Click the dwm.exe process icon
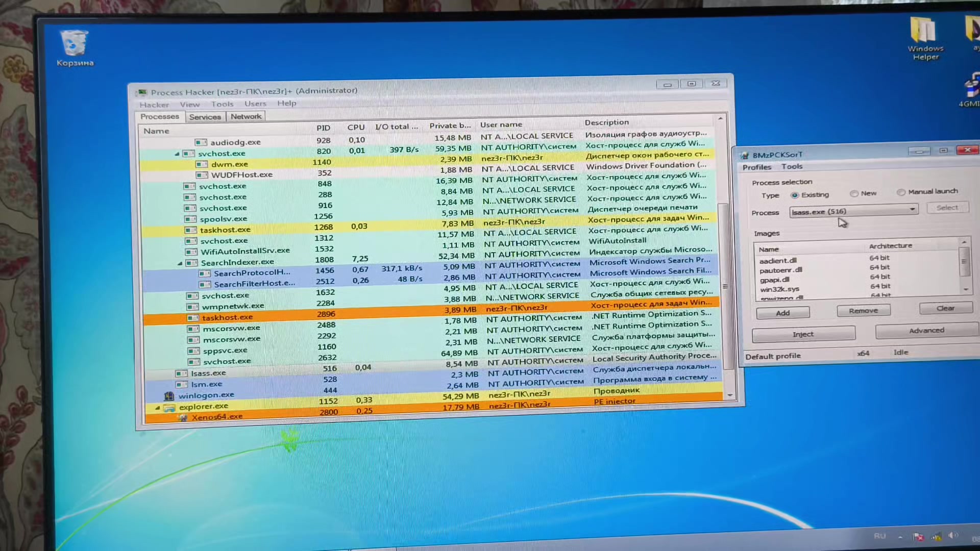The image size is (980, 551). click(x=202, y=164)
